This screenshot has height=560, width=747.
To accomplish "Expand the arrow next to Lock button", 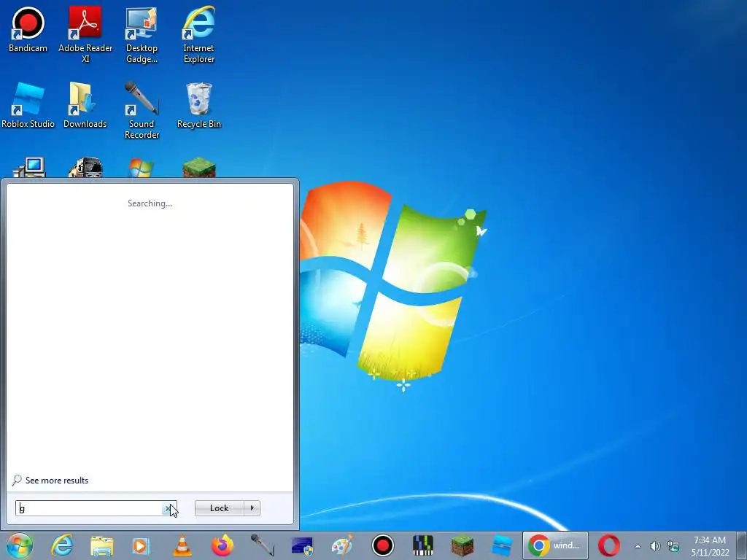I will pos(252,508).
